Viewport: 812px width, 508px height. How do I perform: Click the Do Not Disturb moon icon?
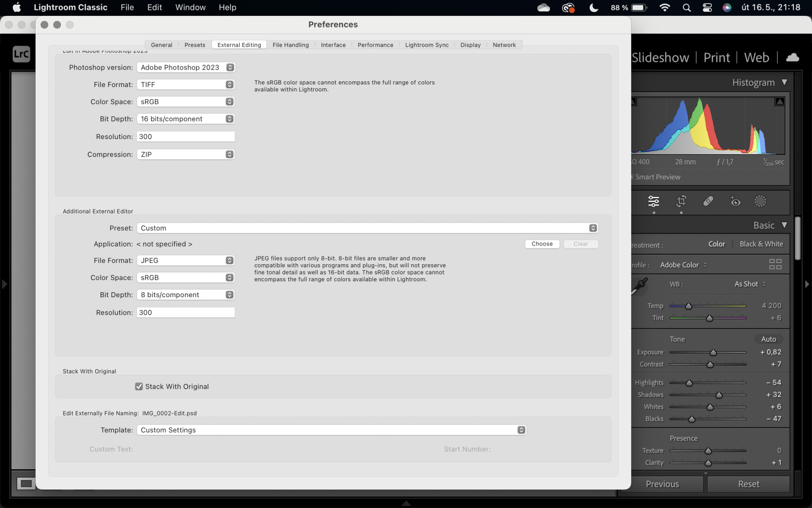pos(594,7)
